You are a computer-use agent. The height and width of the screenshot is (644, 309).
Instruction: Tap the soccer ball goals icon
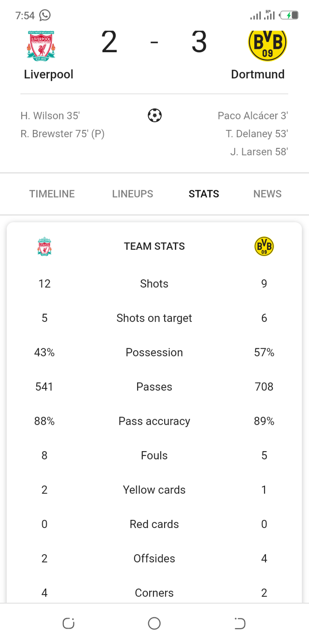[154, 115]
